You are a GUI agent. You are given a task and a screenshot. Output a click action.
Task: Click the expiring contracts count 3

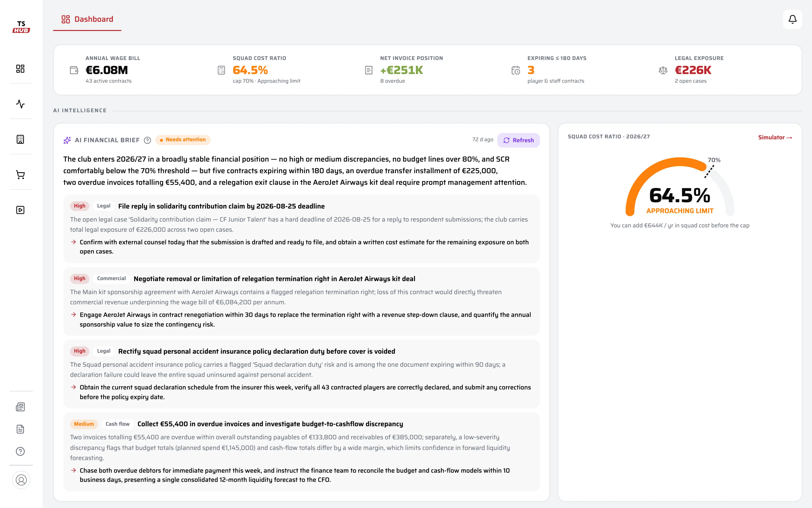coord(531,70)
